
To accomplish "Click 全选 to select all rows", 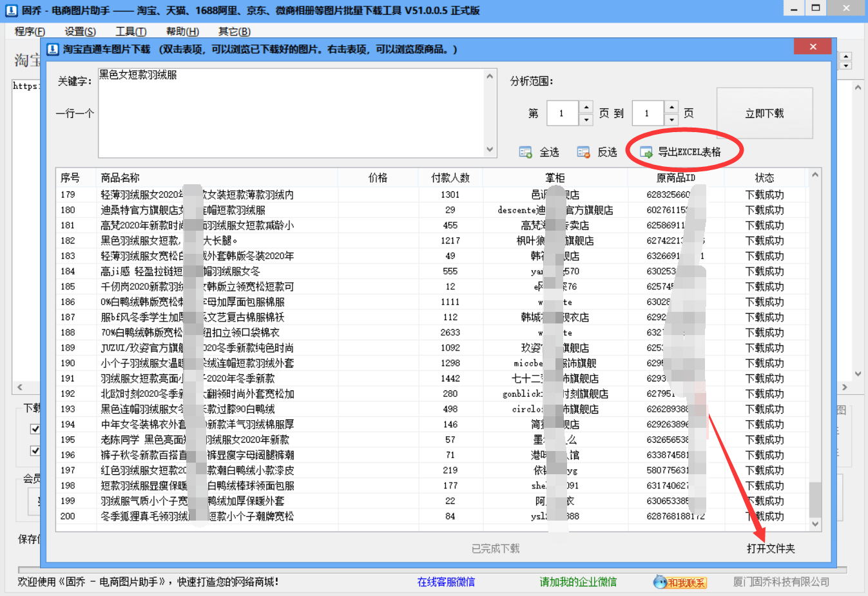I will pyautogui.click(x=549, y=152).
